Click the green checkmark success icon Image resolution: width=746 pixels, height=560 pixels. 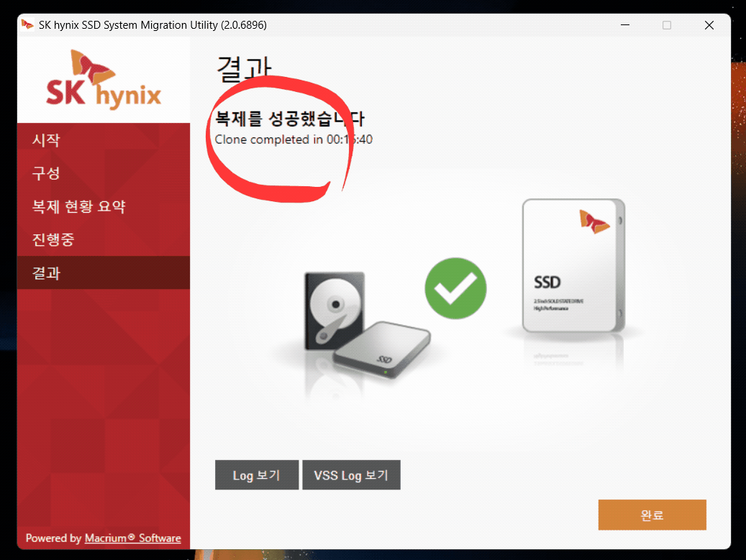pos(455,288)
